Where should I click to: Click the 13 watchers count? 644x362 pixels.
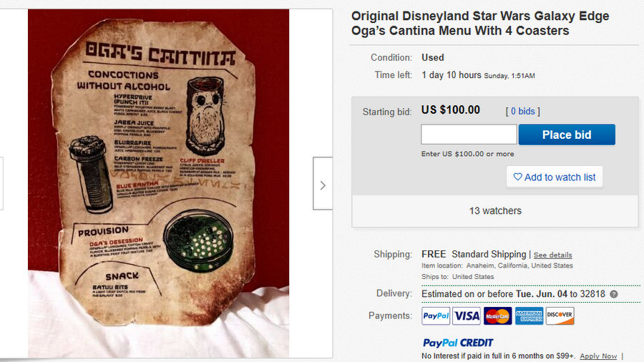pyautogui.click(x=495, y=210)
